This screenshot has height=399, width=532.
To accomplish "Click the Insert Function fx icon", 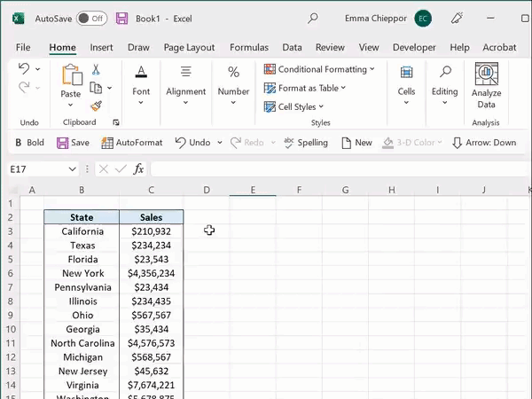I will click(138, 169).
